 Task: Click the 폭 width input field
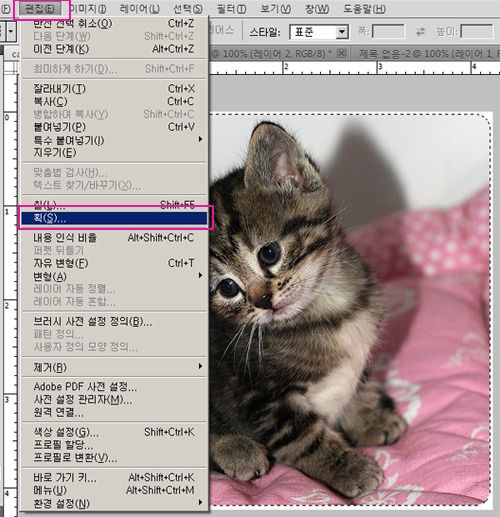(x=388, y=32)
